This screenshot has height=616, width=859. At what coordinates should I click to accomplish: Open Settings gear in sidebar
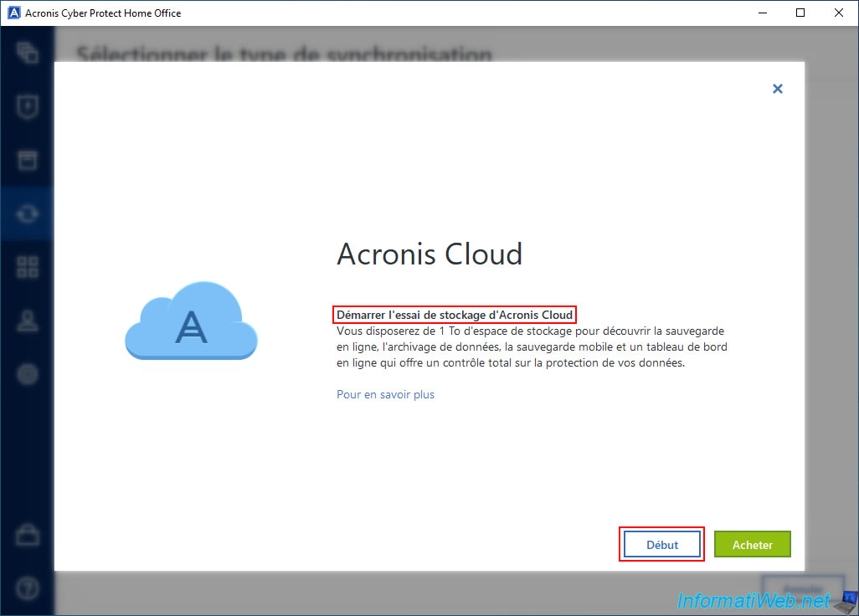coord(28,374)
